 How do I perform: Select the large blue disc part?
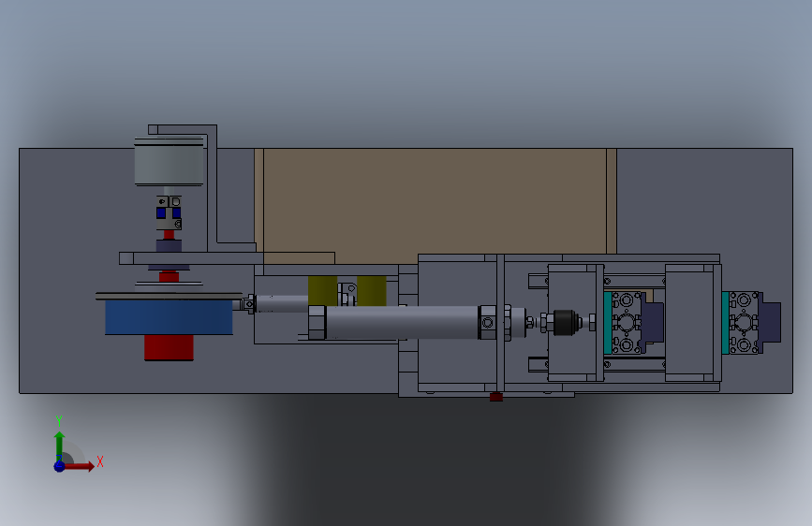pos(169,317)
